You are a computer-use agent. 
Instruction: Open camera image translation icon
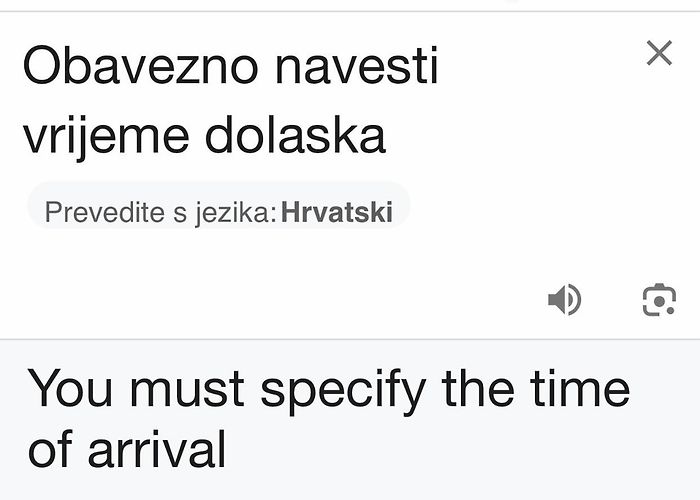pyautogui.click(x=659, y=300)
